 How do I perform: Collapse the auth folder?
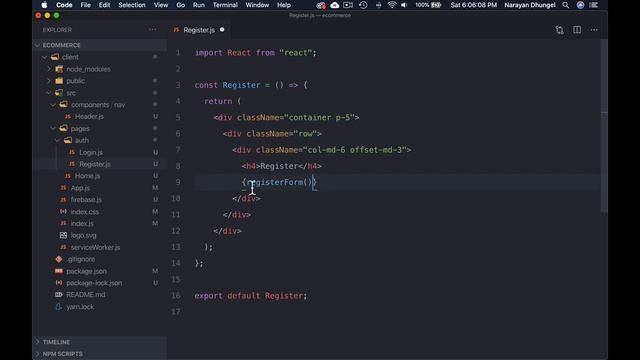(58, 140)
